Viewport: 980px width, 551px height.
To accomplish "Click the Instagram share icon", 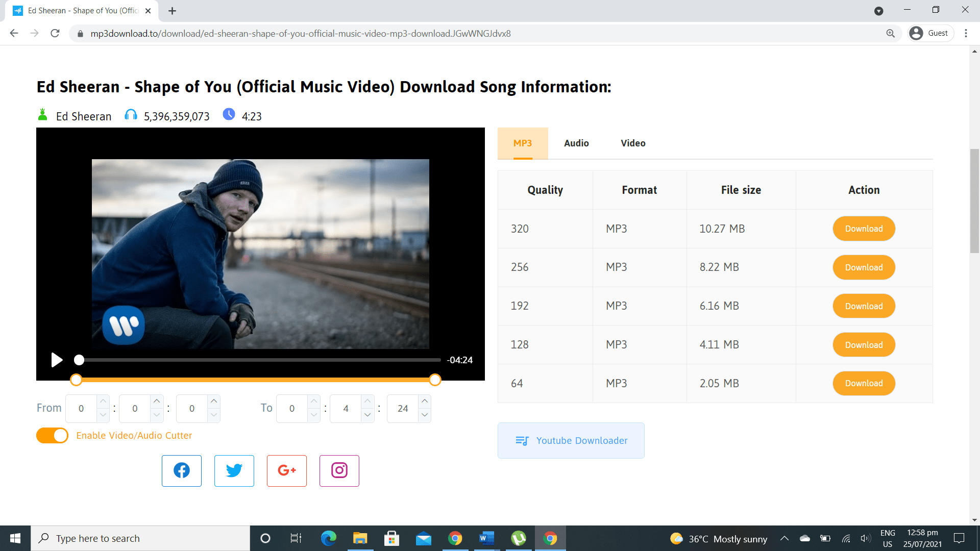I will click(x=339, y=470).
